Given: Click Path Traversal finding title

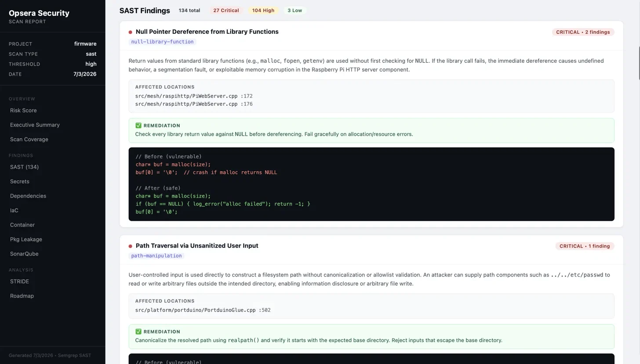Looking at the screenshot, I should pos(197,245).
